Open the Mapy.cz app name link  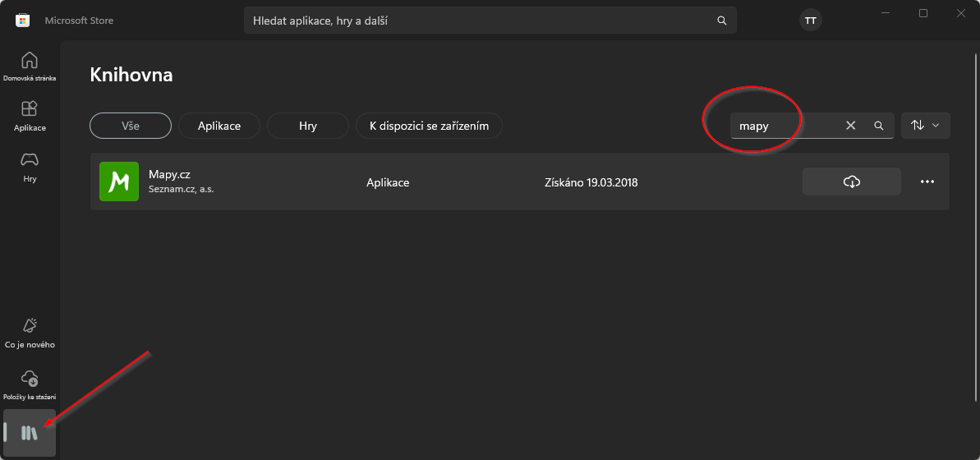tap(169, 174)
